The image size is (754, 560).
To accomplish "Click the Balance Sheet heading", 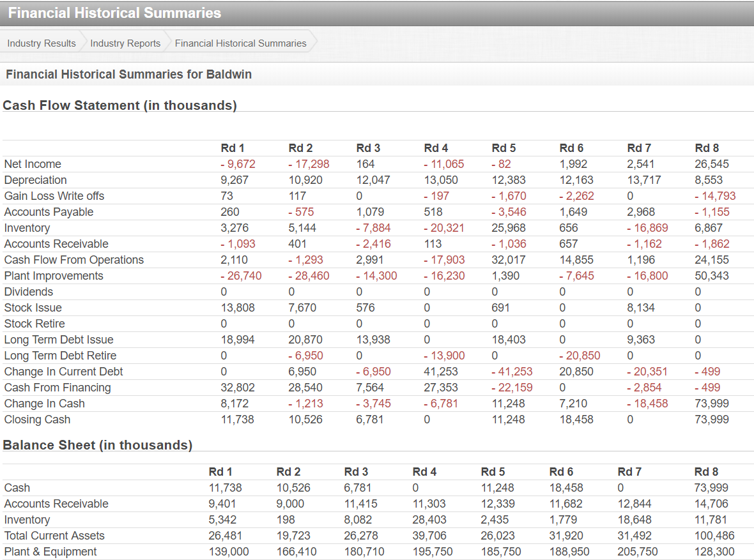I will pyautogui.click(x=98, y=445).
